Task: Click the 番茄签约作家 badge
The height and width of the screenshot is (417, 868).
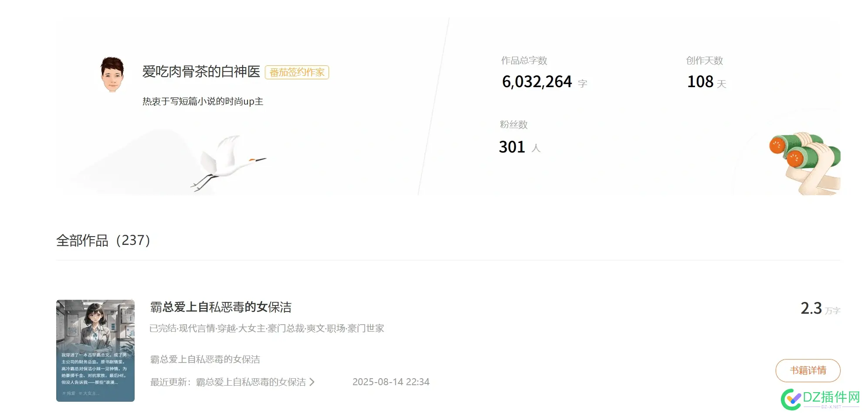Action: click(x=297, y=72)
